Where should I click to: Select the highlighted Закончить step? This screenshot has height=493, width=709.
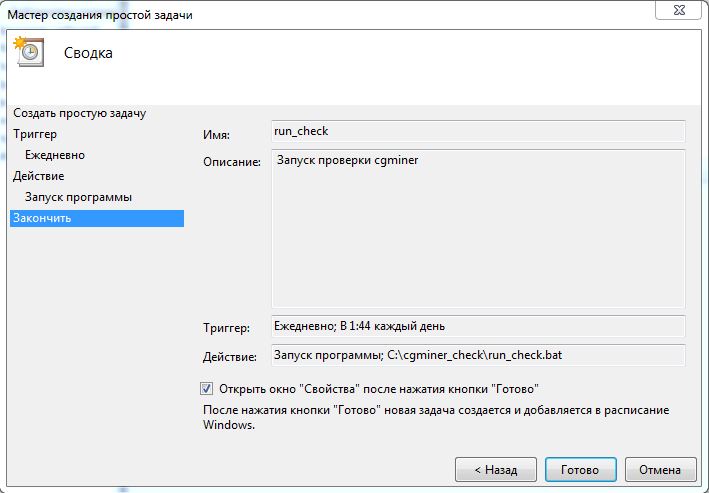pos(97,218)
